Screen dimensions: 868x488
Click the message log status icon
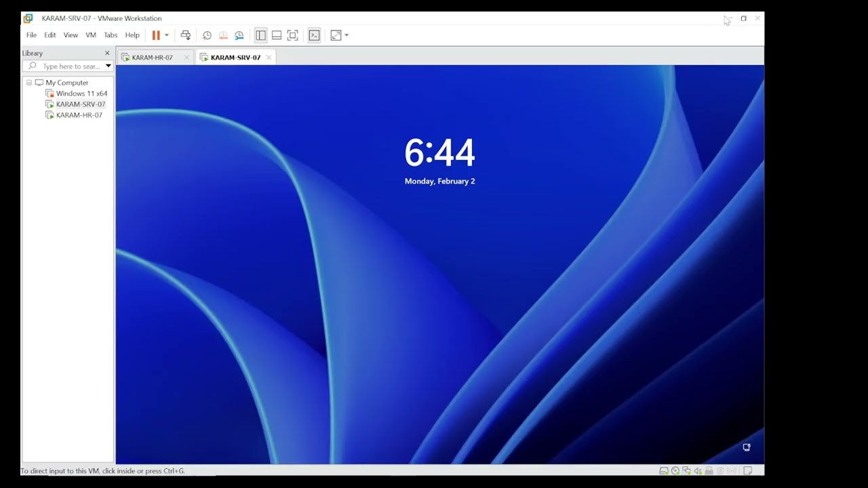(748, 470)
